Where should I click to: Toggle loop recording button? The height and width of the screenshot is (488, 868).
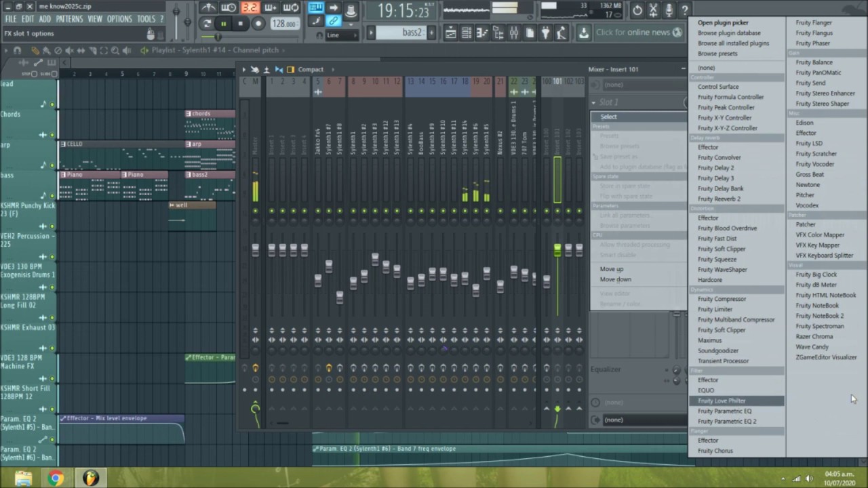coord(291,8)
